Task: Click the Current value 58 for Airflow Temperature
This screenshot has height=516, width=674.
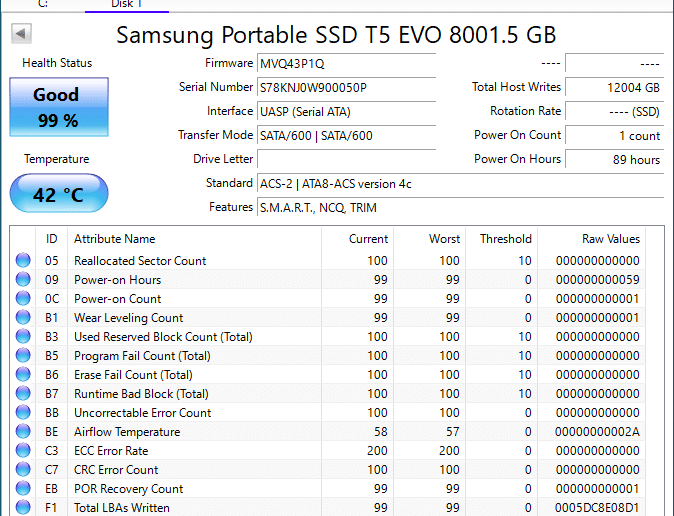Action: tap(380, 431)
